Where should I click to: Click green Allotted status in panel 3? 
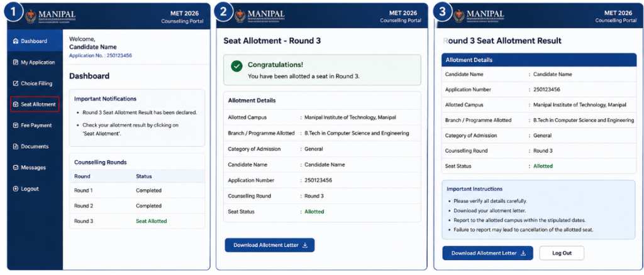(x=543, y=166)
